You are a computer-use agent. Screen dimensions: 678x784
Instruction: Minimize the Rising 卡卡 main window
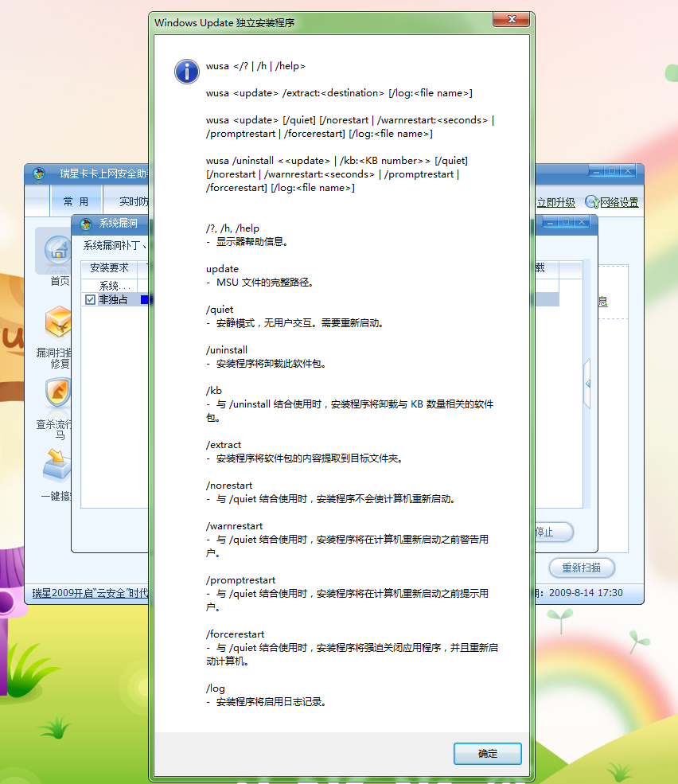pos(596,171)
